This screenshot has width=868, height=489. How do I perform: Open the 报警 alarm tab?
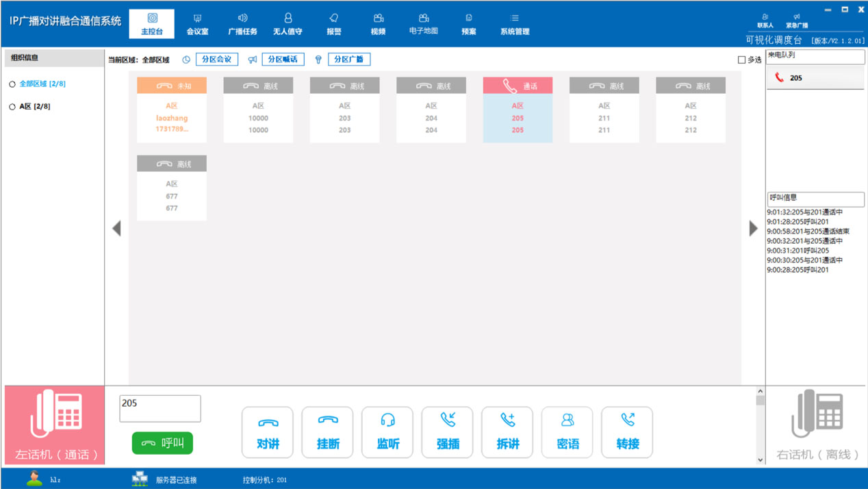333,24
